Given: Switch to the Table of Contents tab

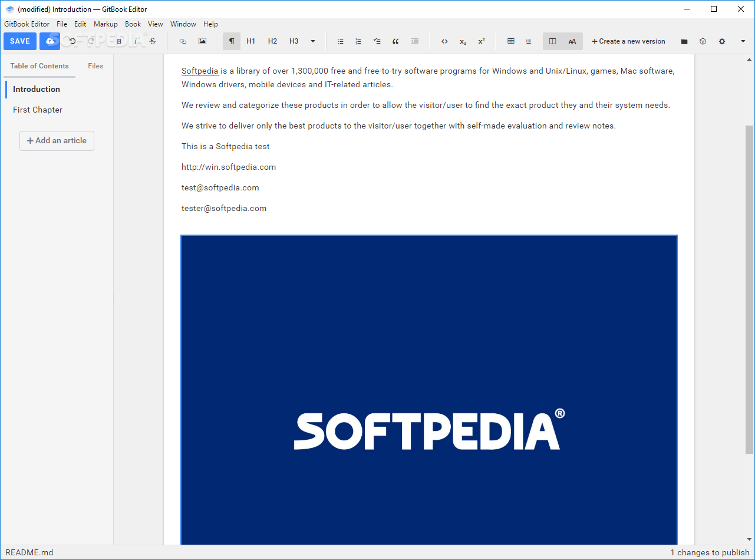Looking at the screenshot, I should point(39,66).
